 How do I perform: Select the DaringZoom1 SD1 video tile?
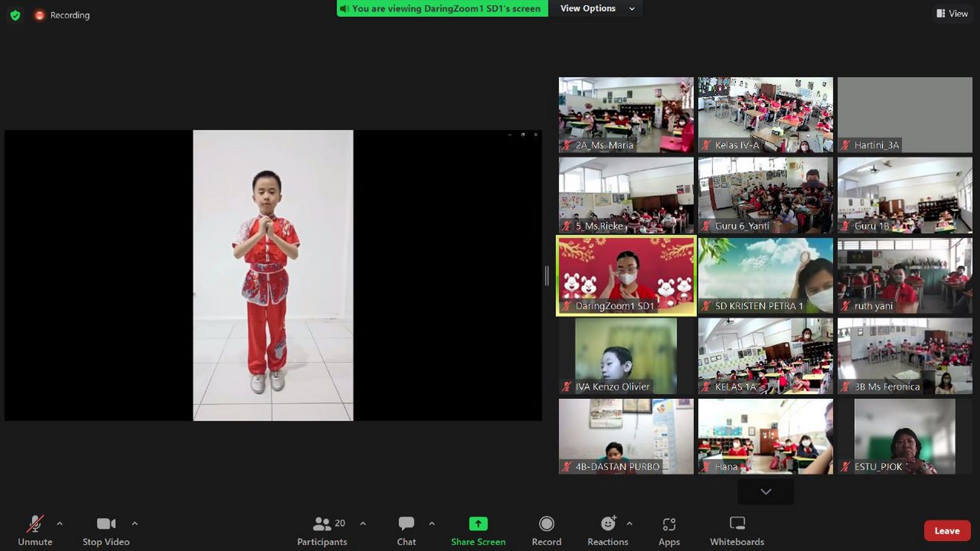click(626, 275)
